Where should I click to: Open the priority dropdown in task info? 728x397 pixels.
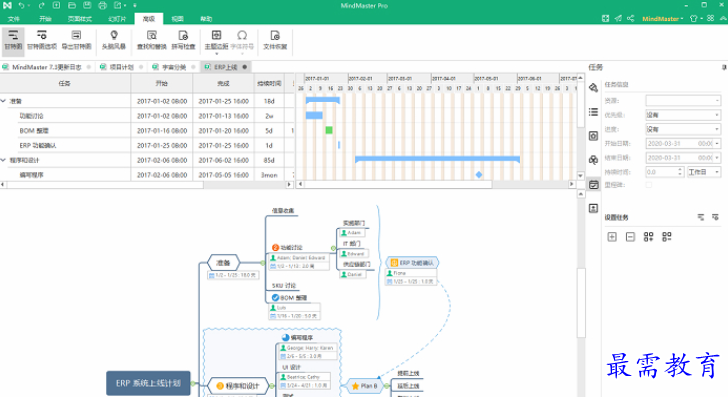(x=683, y=115)
